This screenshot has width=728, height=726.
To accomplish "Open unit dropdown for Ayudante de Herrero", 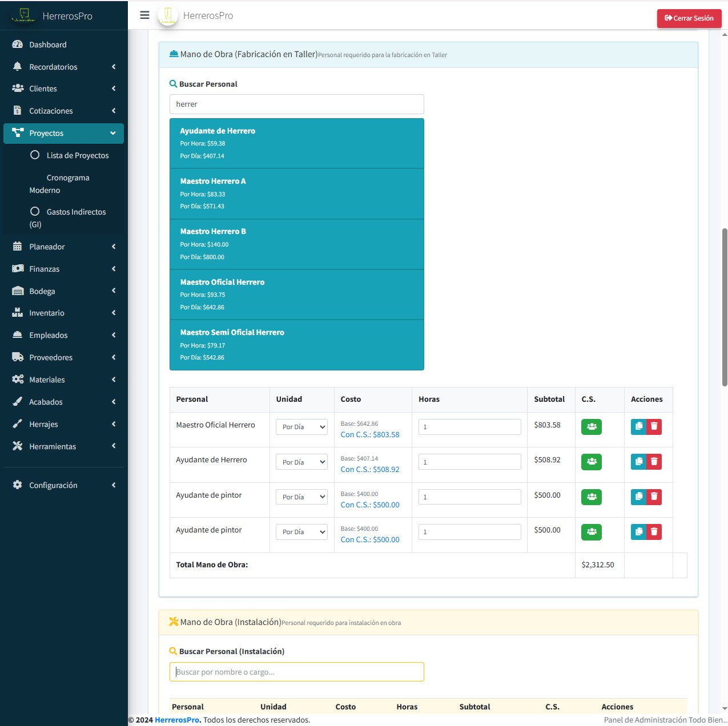I will (x=301, y=462).
